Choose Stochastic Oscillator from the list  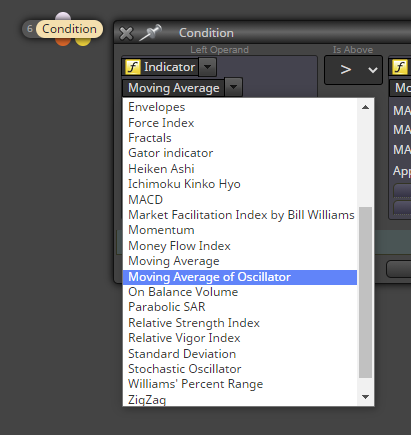pyautogui.click(x=240, y=369)
